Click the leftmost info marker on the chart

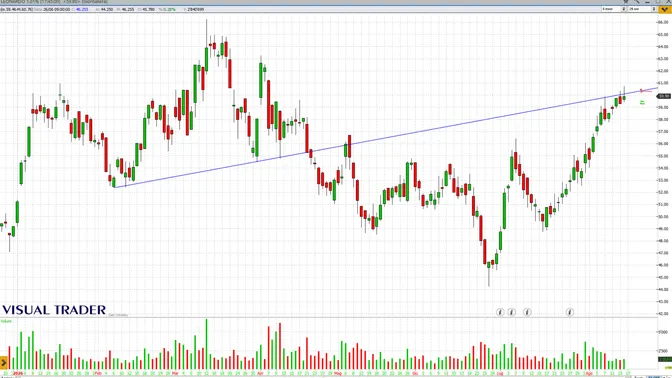pyautogui.click(x=500, y=312)
